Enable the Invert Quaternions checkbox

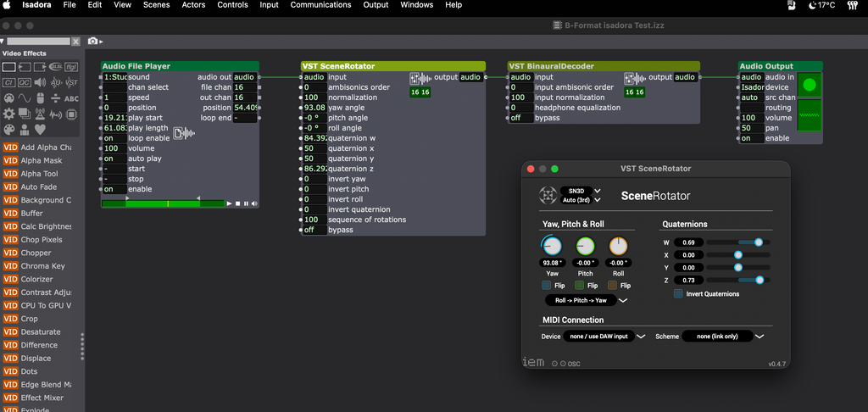(678, 294)
